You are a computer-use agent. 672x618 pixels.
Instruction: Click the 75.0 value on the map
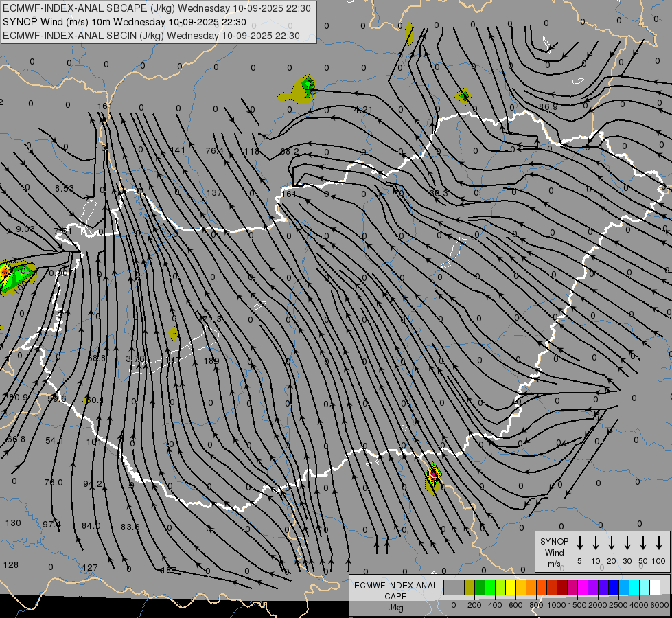coord(53,483)
